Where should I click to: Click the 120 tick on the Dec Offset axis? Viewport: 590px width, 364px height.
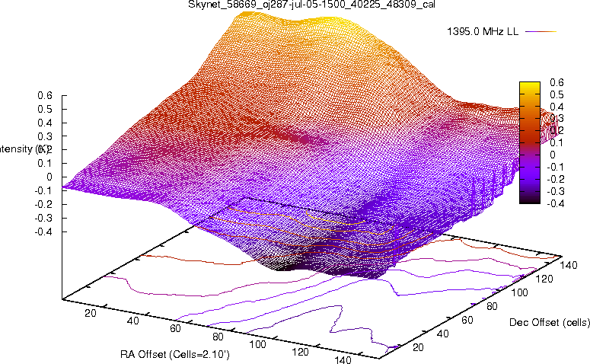tap(544, 279)
